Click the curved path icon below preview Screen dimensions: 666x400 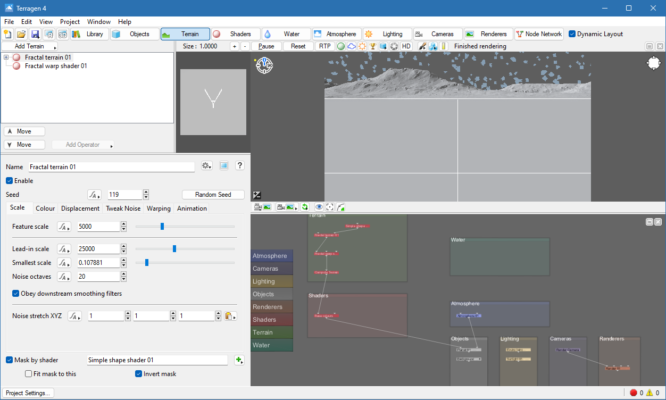click(x=341, y=207)
